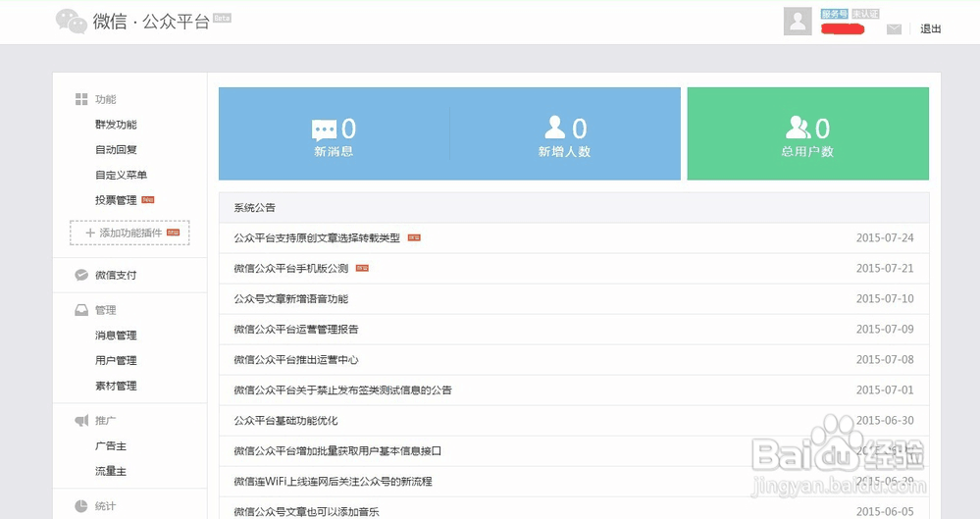Click the date 2015-07-21
The image size is (980, 519).
pos(885,268)
